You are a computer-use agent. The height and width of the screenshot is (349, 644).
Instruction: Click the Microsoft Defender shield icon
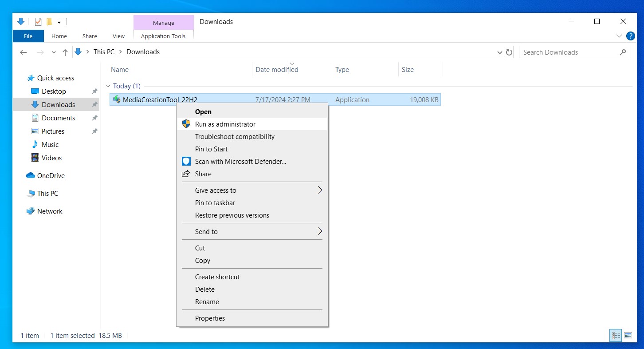(x=186, y=162)
